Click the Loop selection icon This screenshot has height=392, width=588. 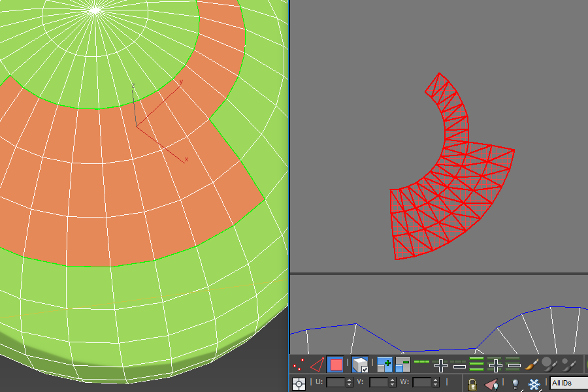coord(422,362)
